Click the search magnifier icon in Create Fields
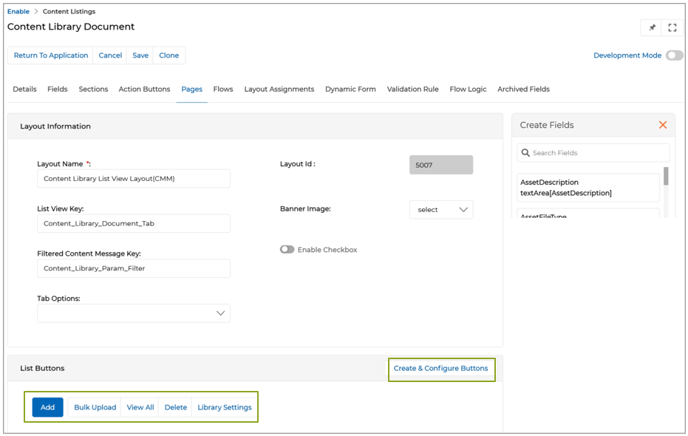This screenshot has width=688, height=436. 526,153
